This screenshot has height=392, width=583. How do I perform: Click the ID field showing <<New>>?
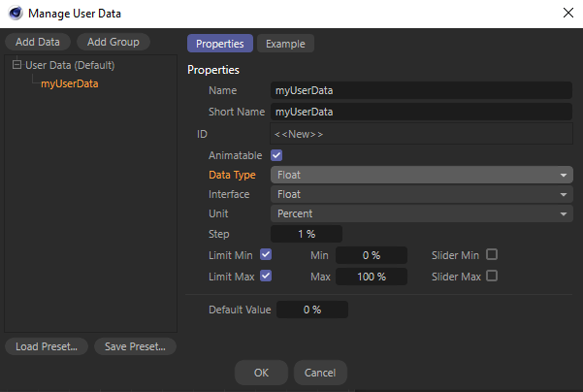421,134
